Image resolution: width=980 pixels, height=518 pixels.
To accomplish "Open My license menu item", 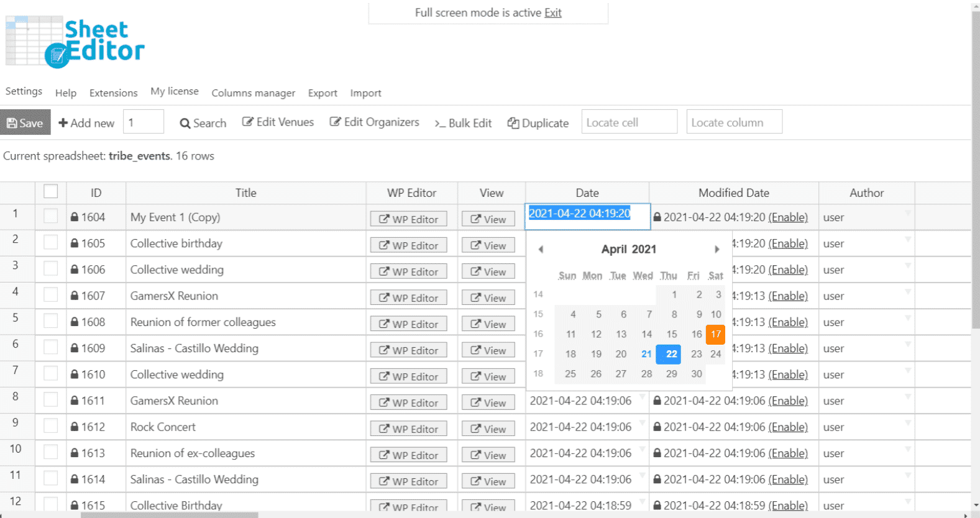I will coord(175,91).
